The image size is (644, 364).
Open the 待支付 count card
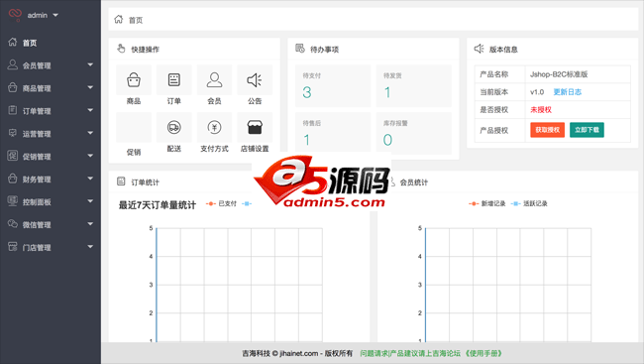(333, 86)
